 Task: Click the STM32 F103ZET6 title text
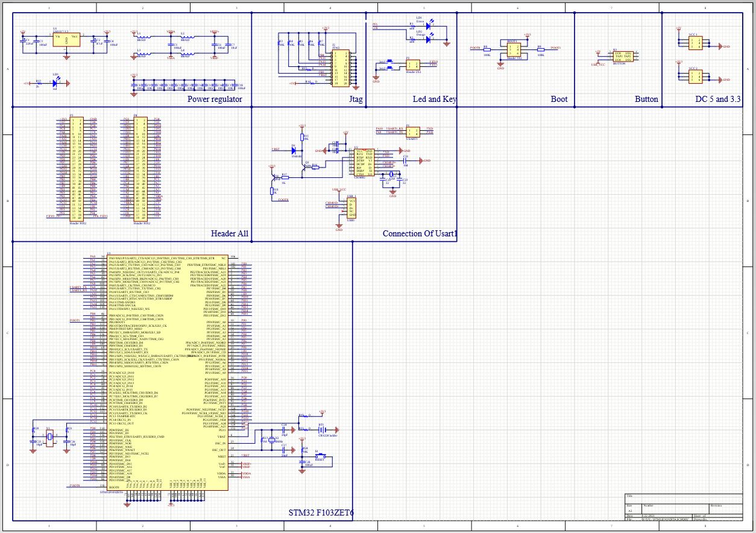tap(321, 513)
